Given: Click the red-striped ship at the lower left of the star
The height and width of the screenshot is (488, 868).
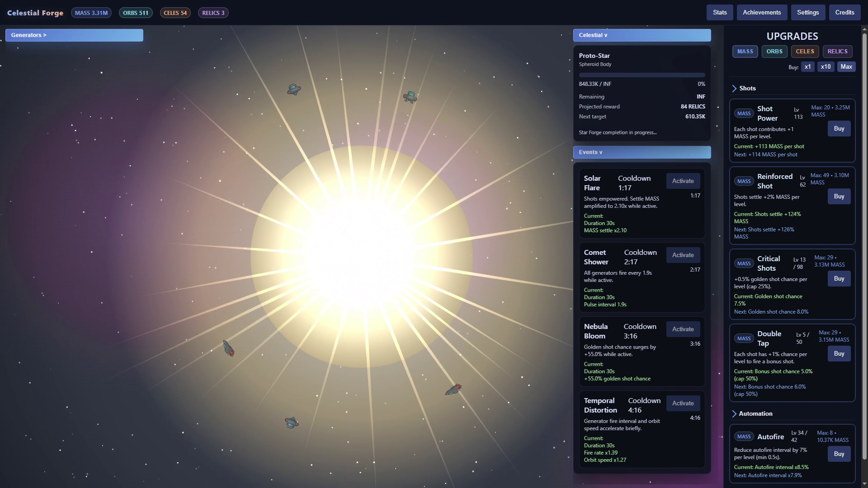Looking at the screenshot, I should coord(228,348).
